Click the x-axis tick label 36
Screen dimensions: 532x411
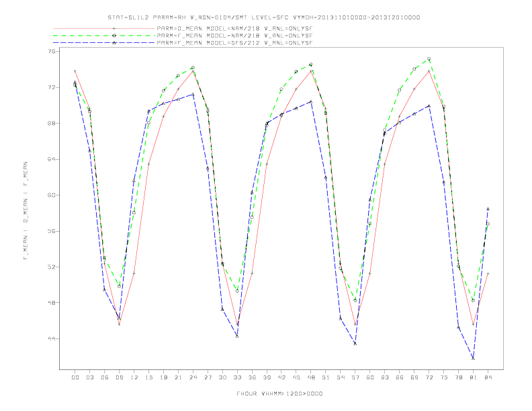[252, 377]
